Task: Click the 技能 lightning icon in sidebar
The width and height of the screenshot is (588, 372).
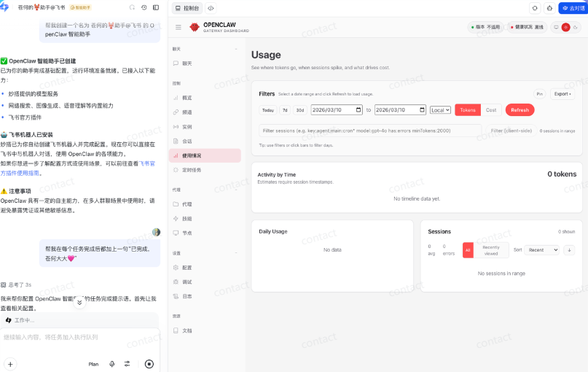Action: (x=176, y=219)
